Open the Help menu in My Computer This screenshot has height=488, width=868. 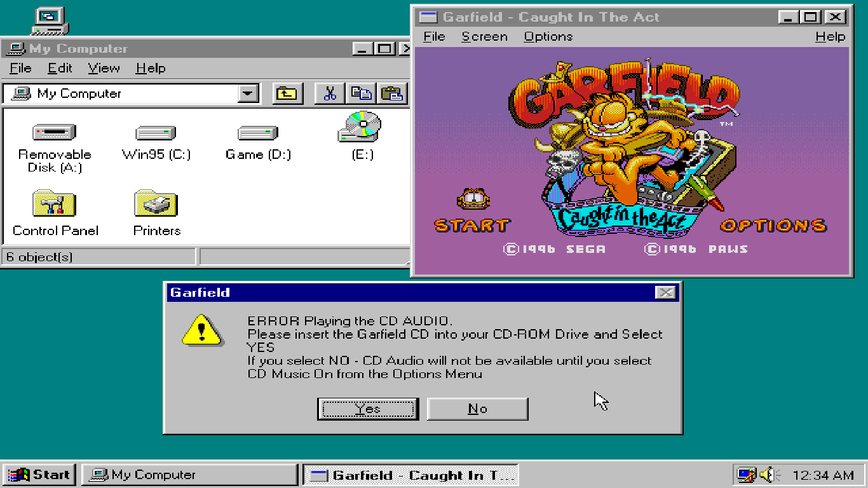click(151, 68)
